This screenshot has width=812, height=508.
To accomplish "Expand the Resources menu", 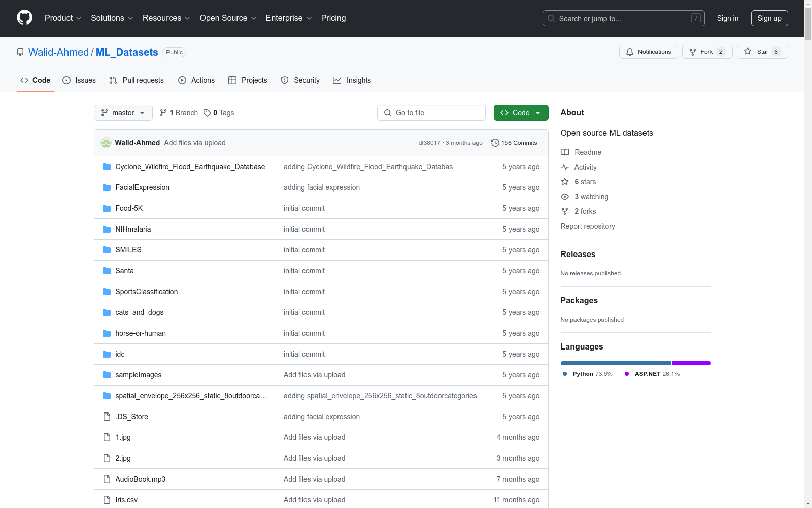I will 166,18.
